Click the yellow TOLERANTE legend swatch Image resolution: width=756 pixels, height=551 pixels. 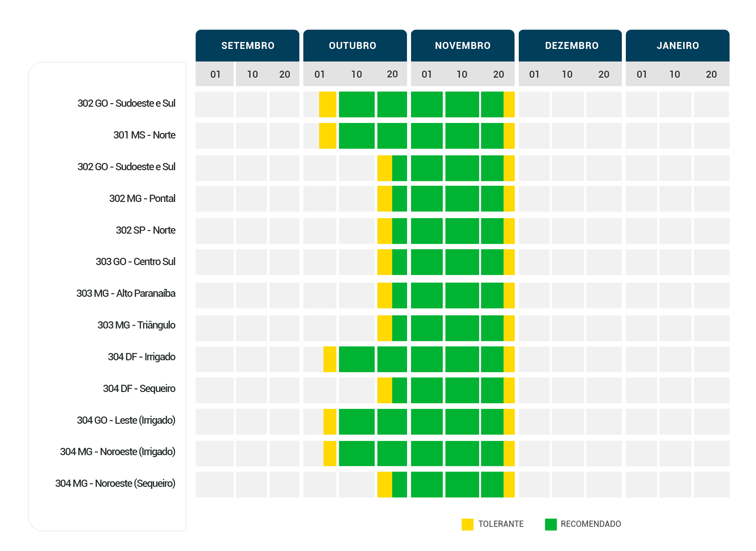467,524
